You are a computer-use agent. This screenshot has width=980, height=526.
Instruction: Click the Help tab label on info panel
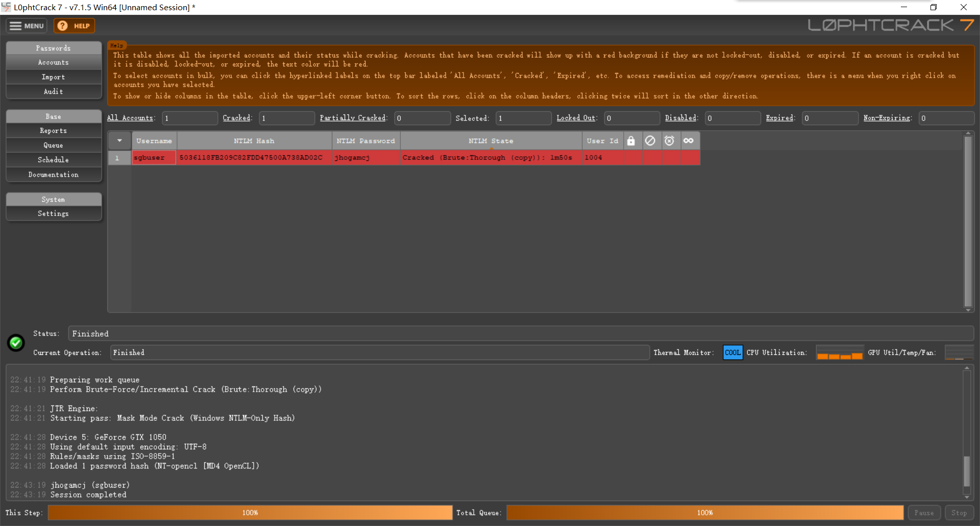tap(117, 45)
